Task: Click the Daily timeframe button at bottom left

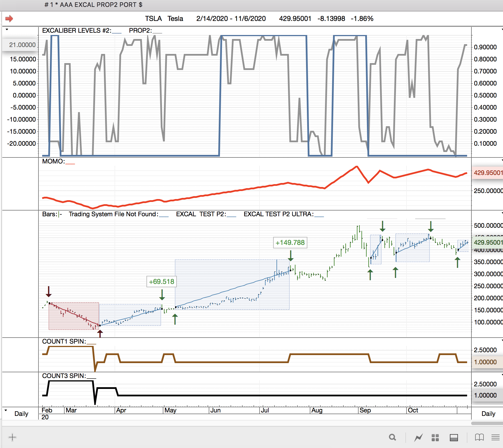Action: click(x=21, y=414)
